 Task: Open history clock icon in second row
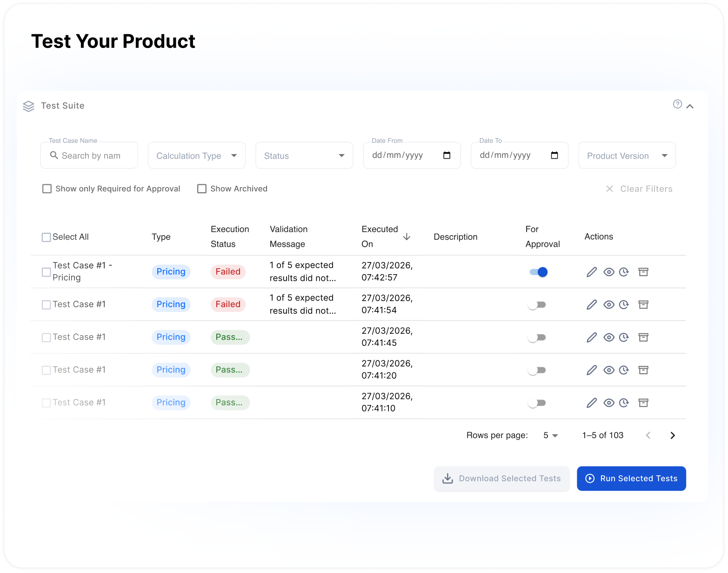pyautogui.click(x=624, y=304)
